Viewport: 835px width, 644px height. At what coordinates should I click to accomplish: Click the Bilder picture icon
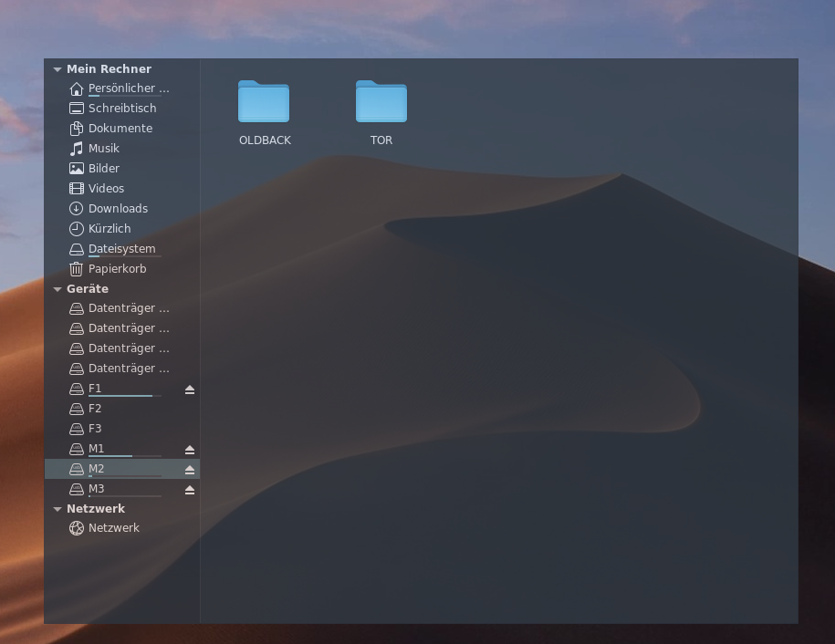(76, 169)
